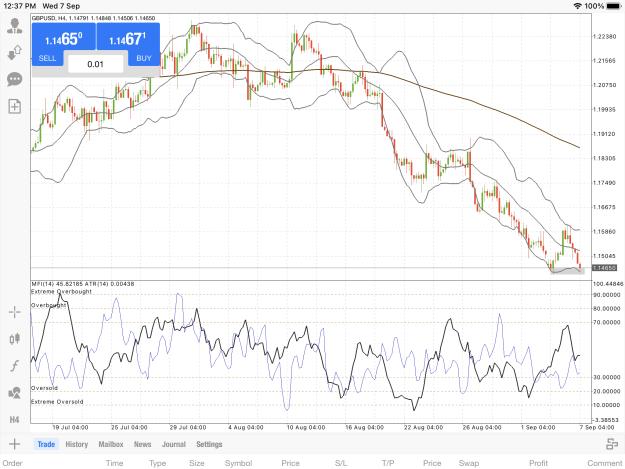
Task: Sort by the Size column header
Action: (197, 463)
